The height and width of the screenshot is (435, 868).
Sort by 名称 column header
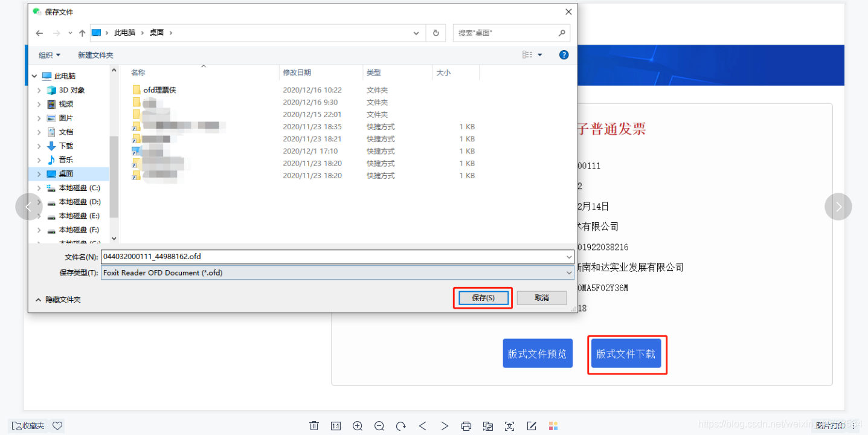coord(138,72)
